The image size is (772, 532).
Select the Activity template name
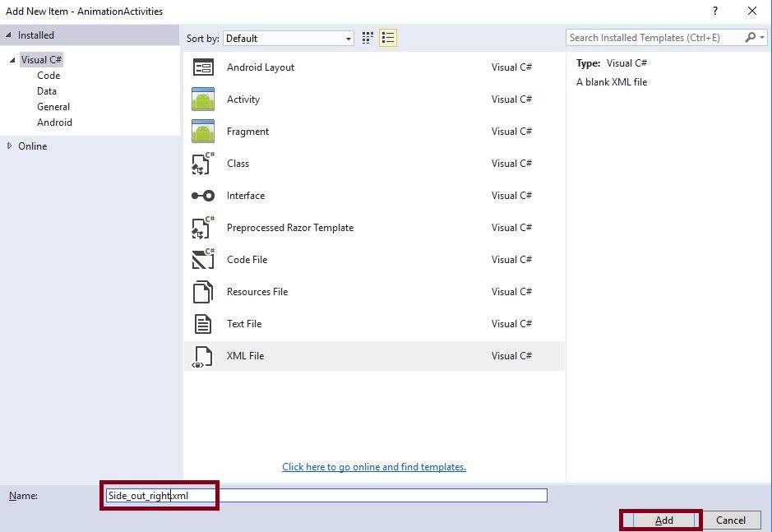[x=243, y=99]
